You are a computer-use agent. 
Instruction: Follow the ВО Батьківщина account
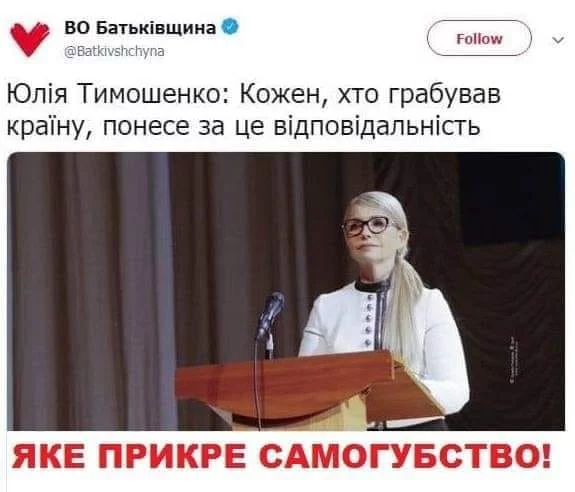[x=479, y=38]
